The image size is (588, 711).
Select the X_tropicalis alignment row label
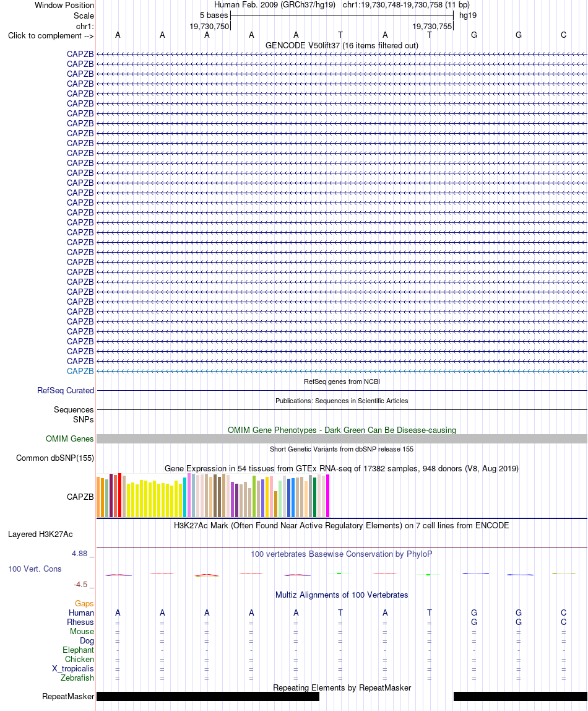pyautogui.click(x=73, y=669)
